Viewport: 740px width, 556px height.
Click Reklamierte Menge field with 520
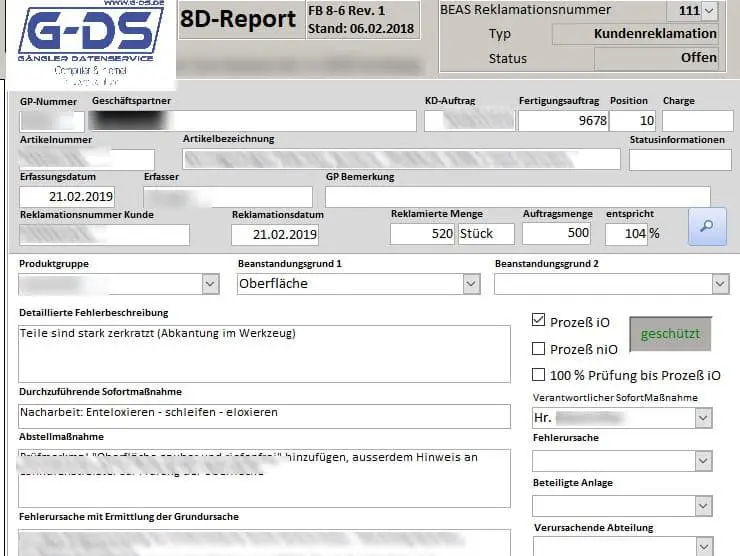pos(422,234)
